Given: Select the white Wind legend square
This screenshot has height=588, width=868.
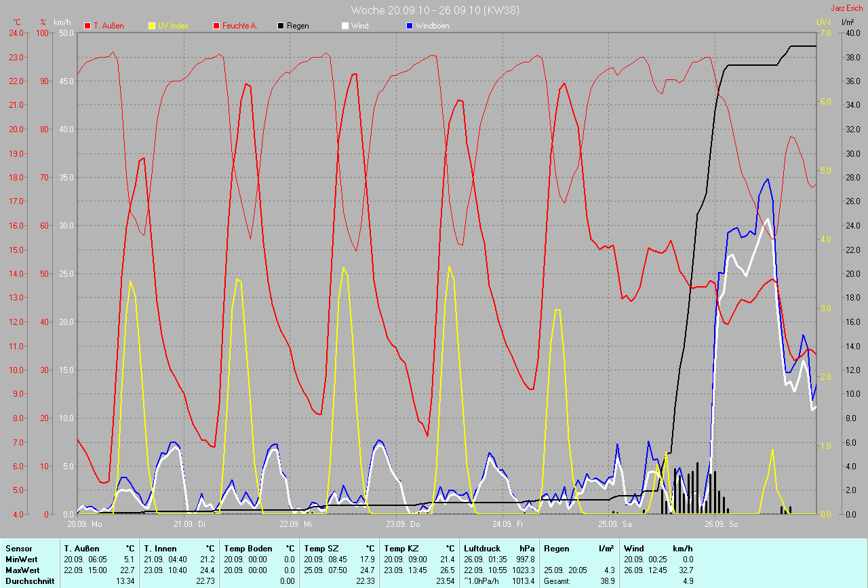Looking at the screenshot, I should (x=345, y=26).
